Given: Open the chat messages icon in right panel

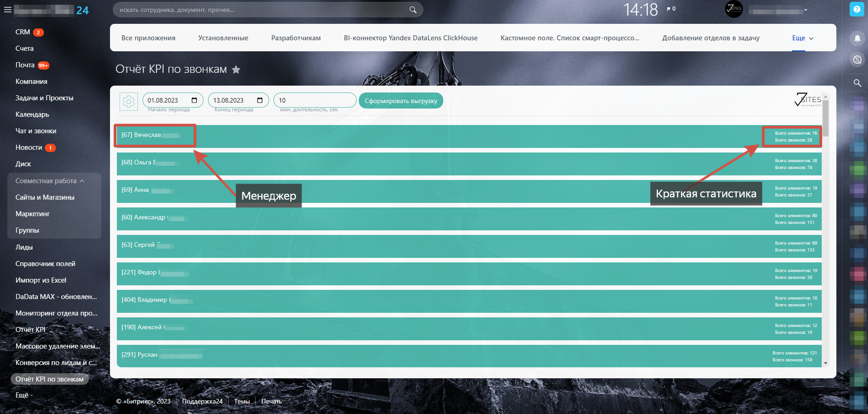Looking at the screenshot, I should (857, 60).
